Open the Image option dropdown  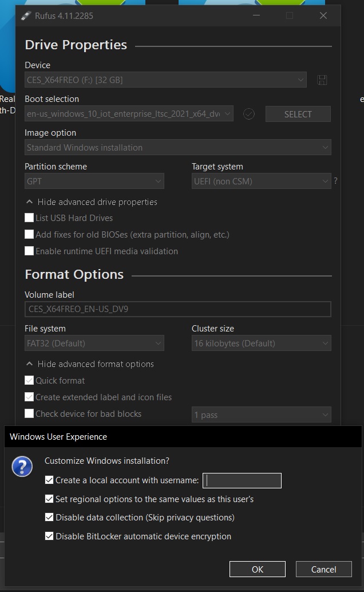click(x=178, y=147)
